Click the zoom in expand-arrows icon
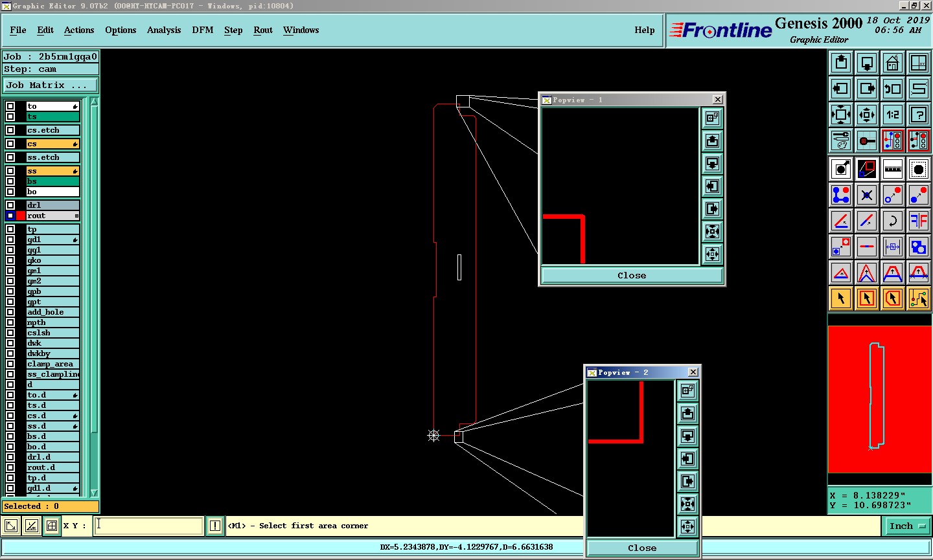Image resolution: width=933 pixels, height=560 pixels. [841, 115]
